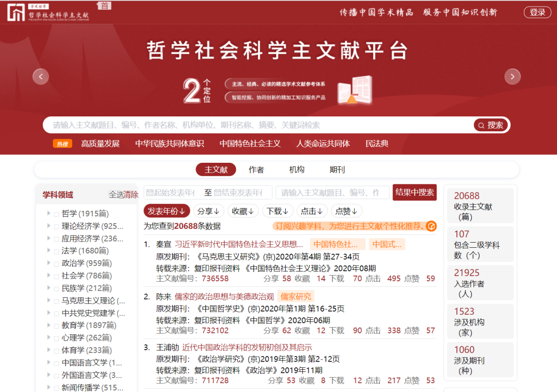Check the 哲学 discipline checkbox
Screen dimensions: 557x392
(56, 214)
